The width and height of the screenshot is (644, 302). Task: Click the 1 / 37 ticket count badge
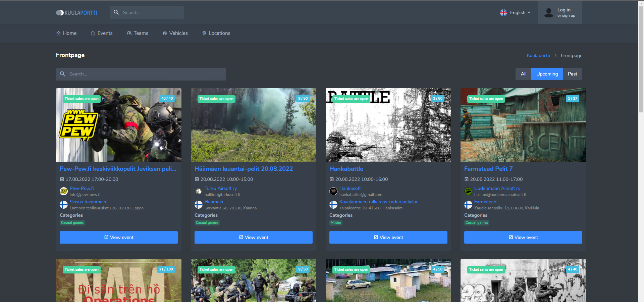pyautogui.click(x=573, y=99)
